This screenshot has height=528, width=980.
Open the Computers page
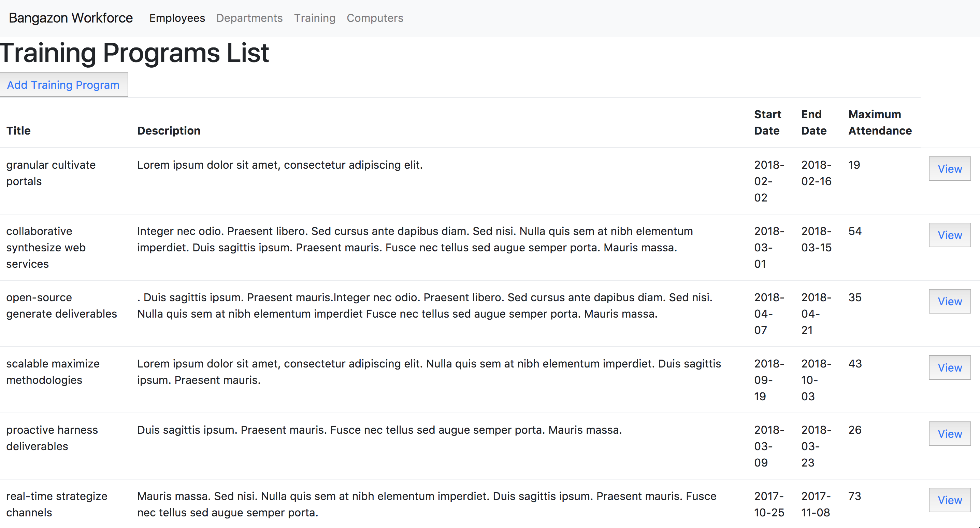(375, 18)
